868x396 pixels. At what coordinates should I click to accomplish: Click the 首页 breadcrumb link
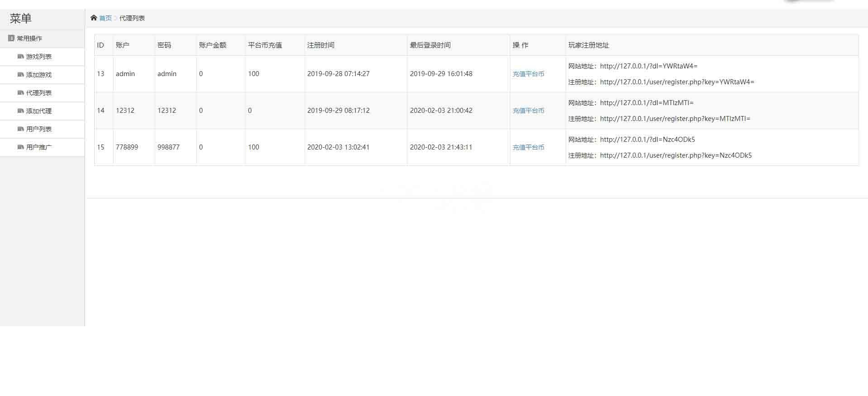(105, 18)
